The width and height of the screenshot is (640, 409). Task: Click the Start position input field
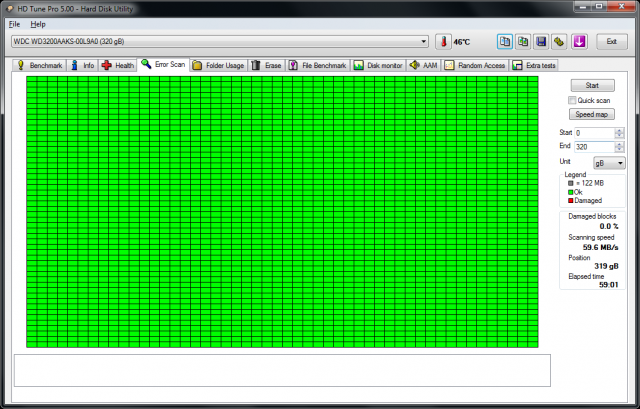pos(594,133)
